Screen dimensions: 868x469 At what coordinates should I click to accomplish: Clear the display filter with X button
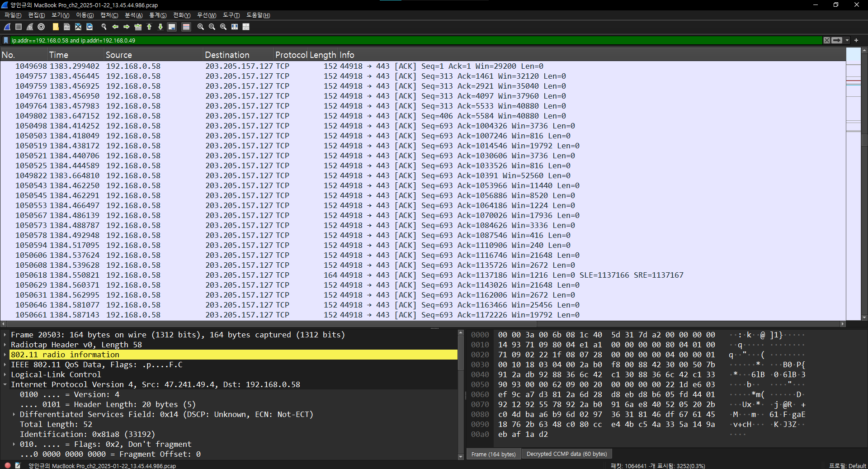click(x=827, y=40)
